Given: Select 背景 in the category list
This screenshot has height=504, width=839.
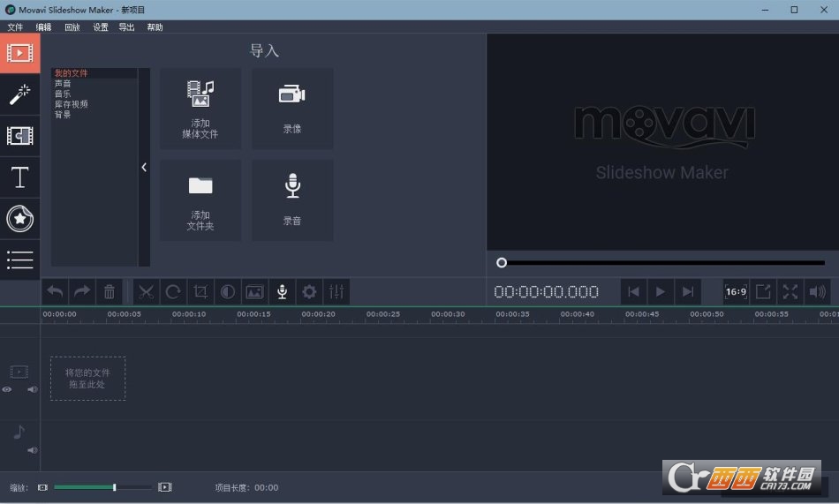Looking at the screenshot, I should pos(63,114).
